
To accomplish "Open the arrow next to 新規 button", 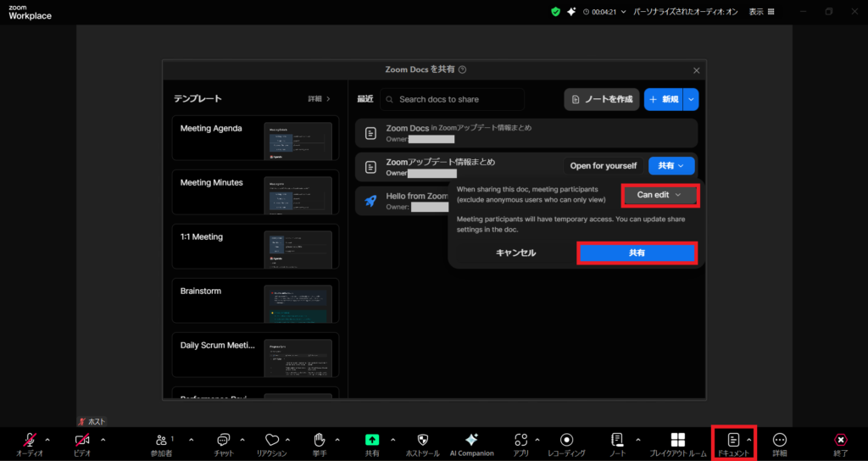I will click(x=691, y=99).
